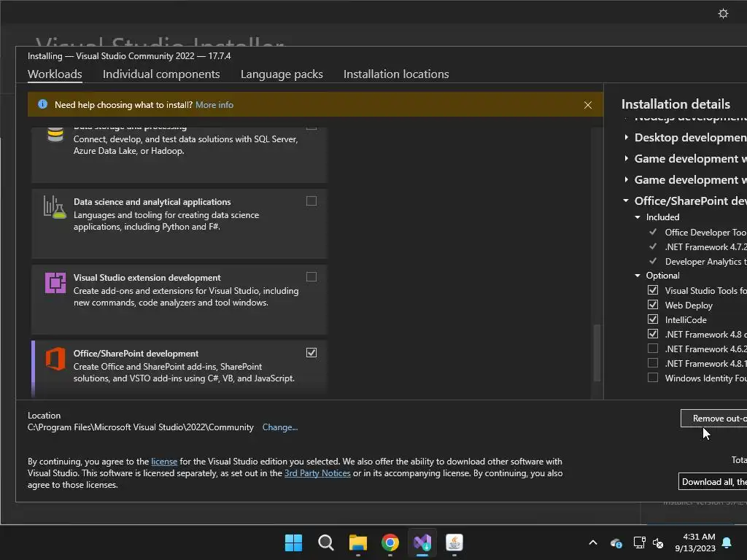This screenshot has height=560, width=747.
Task: Click install path C:\Program Files text
Action: pyautogui.click(x=141, y=427)
